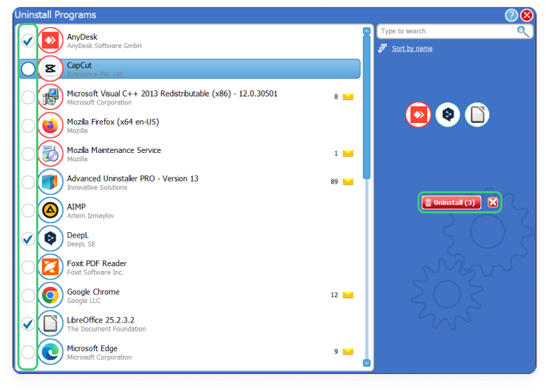Click the AnyDesk app icon in list

[x=50, y=40]
